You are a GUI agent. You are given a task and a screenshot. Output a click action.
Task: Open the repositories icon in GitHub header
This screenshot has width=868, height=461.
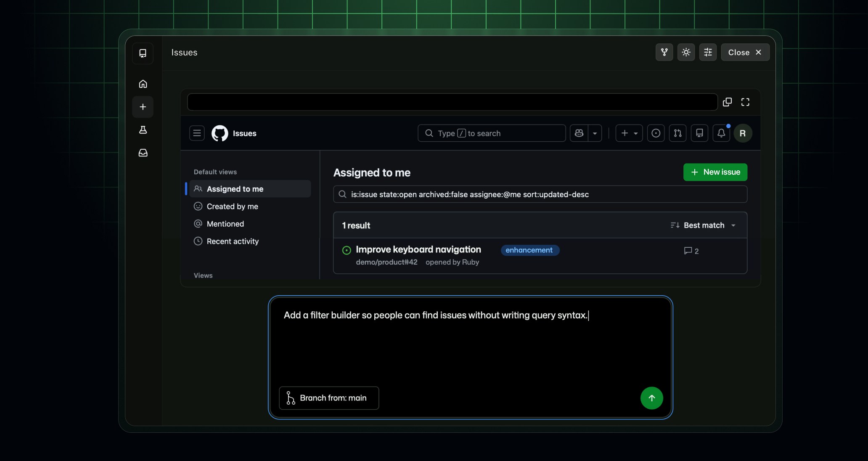pyautogui.click(x=699, y=133)
